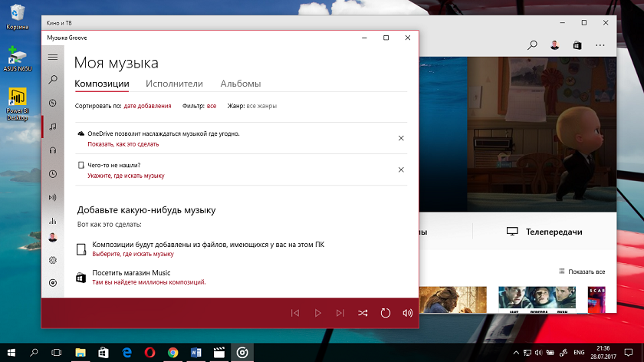Screen dimensions: 644x362
Task: Switch to Кино и ТВ taskbar icon
Action: pos(219,353)
